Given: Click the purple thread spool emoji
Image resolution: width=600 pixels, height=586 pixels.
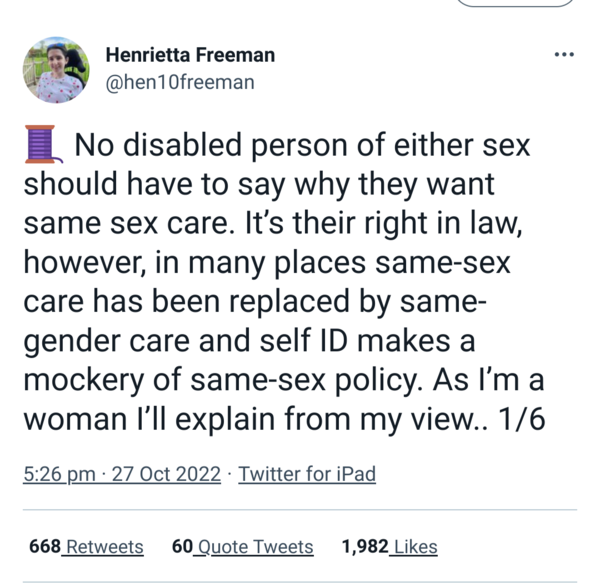Looking at the screenshot, I should (x=43, y=144).
